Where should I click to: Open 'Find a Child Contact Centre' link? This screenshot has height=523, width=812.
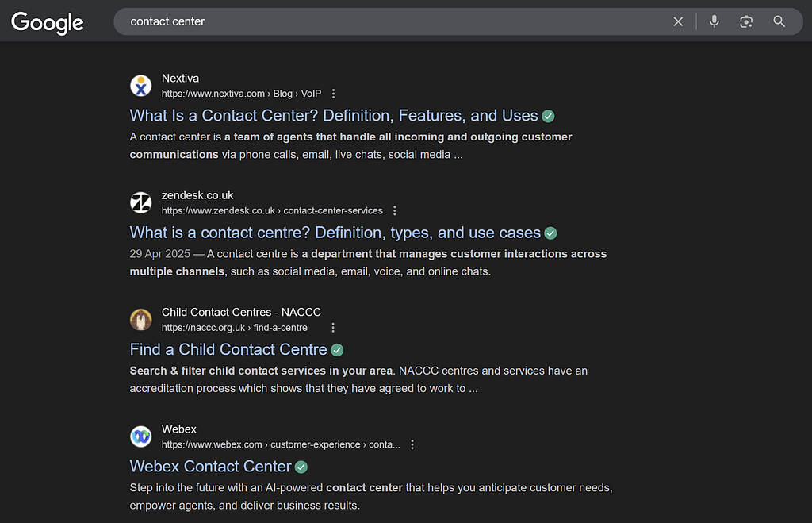[x=228, y=350]
